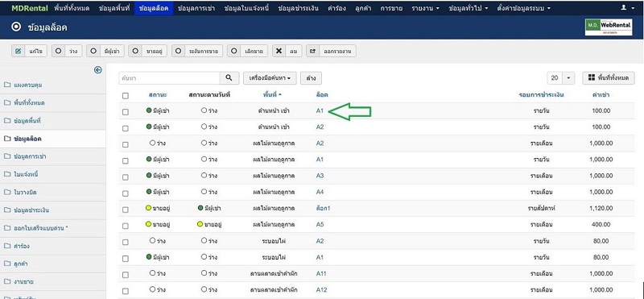Screen dimensions: 644x299
Task: Click the เลิกขาย toolbar button
Action: 247,51
